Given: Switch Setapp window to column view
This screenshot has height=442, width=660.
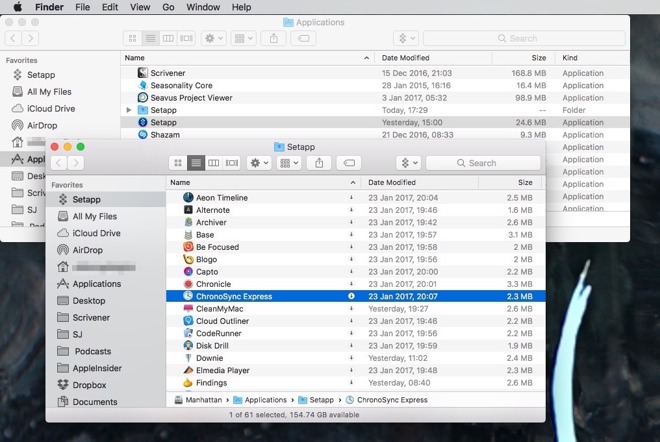Looking at the screenshot, I should [214, 163].
